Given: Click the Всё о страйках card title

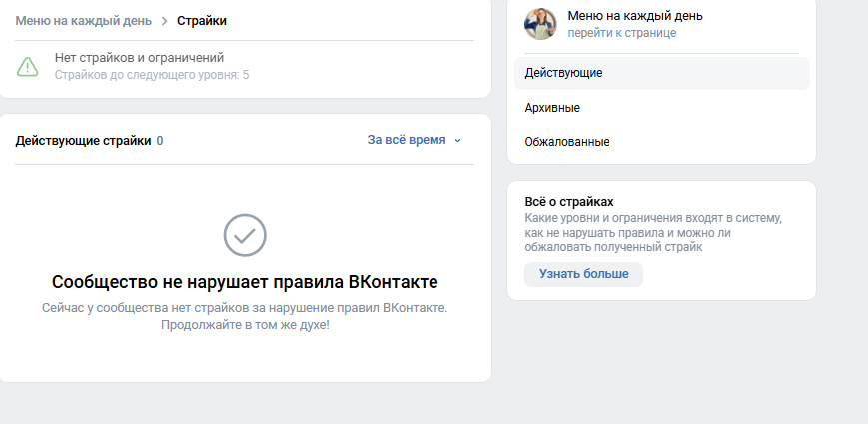Looking at the screenshot, I should point(569,201).
